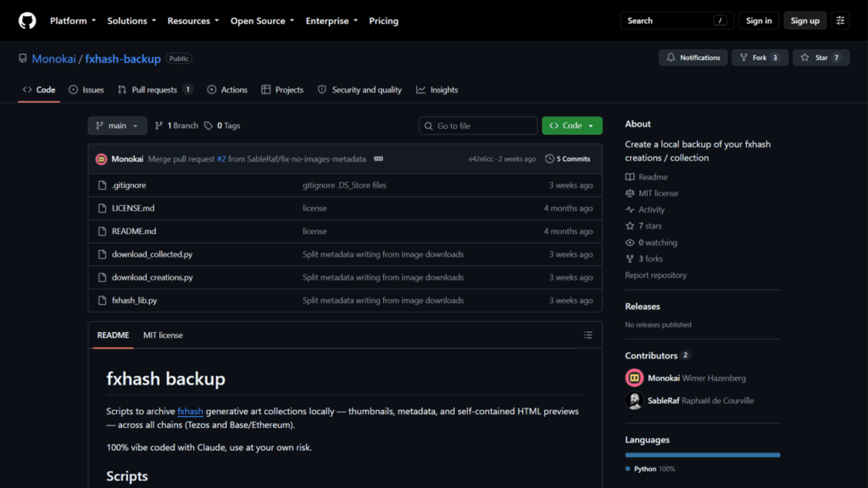View the 7 stars link
The width and height of the screenshot is (868, 488).
tap(643, 226)
